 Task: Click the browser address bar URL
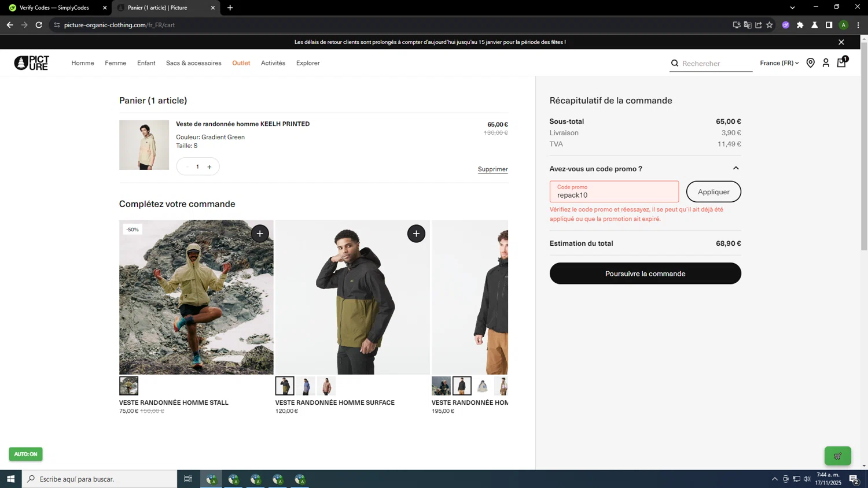119,25
